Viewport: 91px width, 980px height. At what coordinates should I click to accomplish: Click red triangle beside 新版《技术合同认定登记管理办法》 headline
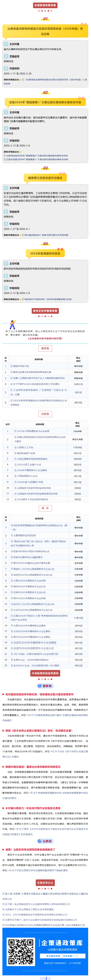tap(4, 731)
